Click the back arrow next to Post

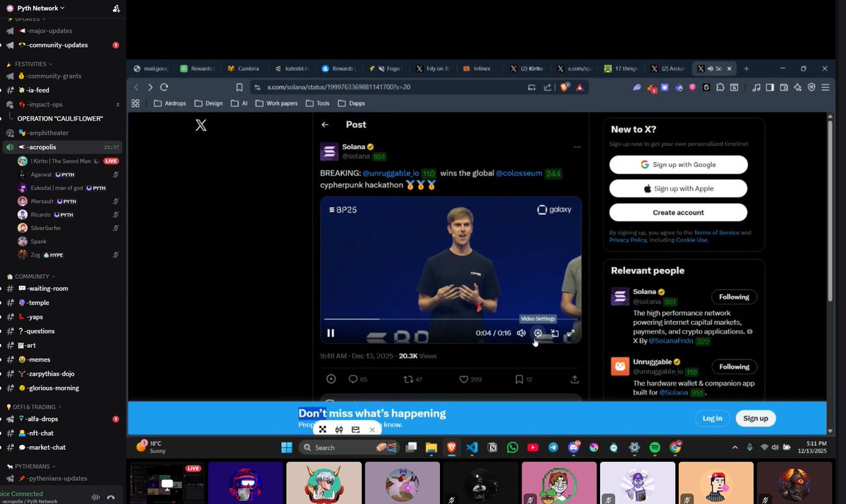[325, 125]
